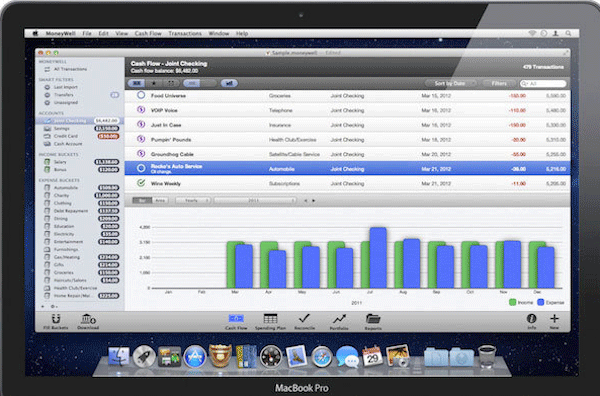Image resolution: width=600 pixels, height=396 pixels.
Task: Click the Filters button
Action: [499, 83]
